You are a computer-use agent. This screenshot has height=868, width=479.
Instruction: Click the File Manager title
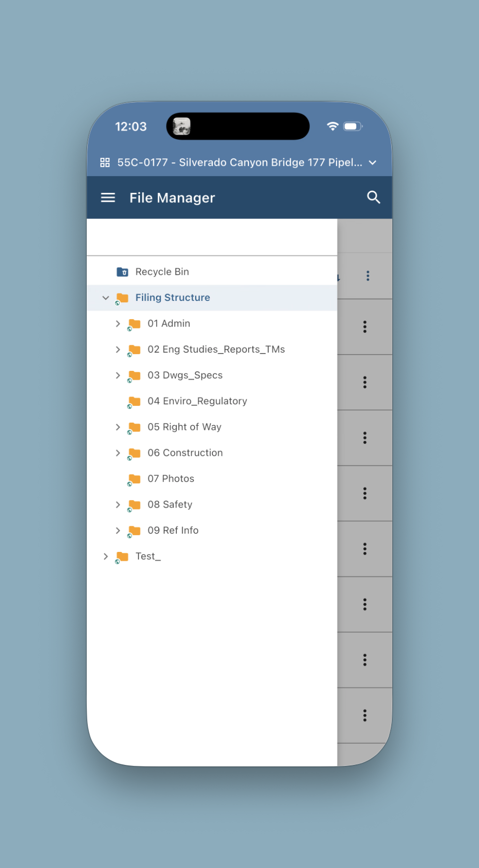tap(172, 198)
